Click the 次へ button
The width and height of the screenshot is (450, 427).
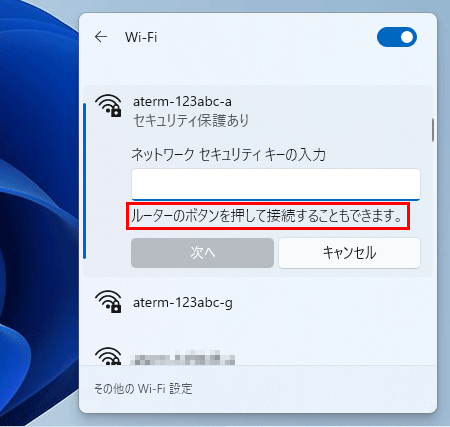click(202, 253)
